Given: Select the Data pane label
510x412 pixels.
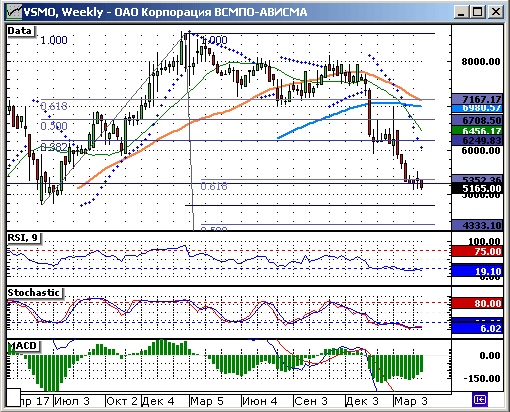Looking at the screenshot, I should pyautogui.click(x=21, y=31).
